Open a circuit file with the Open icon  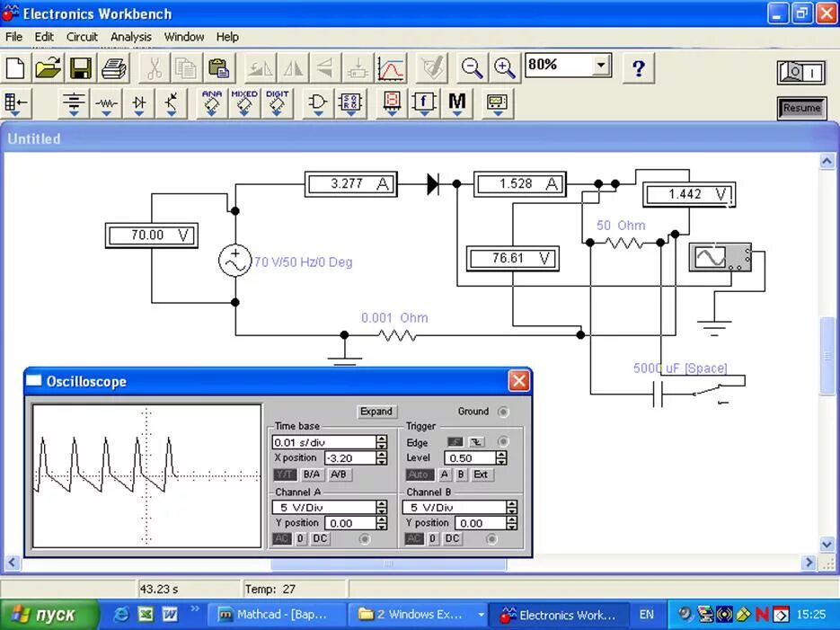point(48,67)
